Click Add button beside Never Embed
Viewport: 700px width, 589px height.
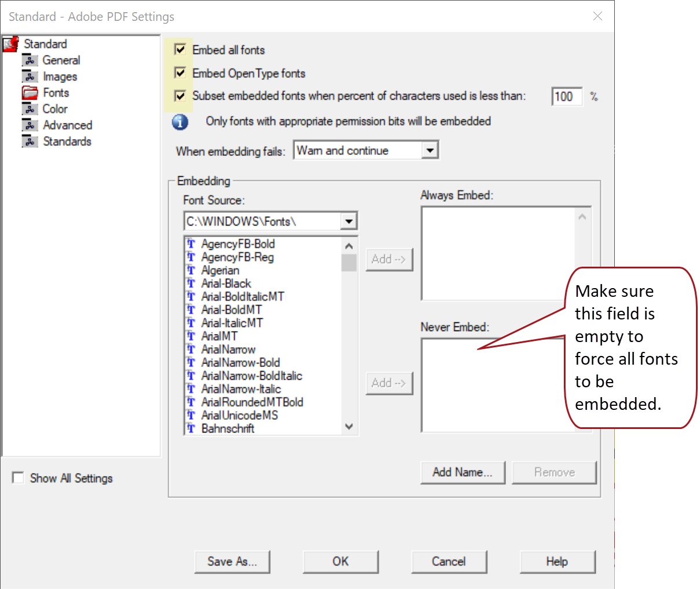click(389, 383)
